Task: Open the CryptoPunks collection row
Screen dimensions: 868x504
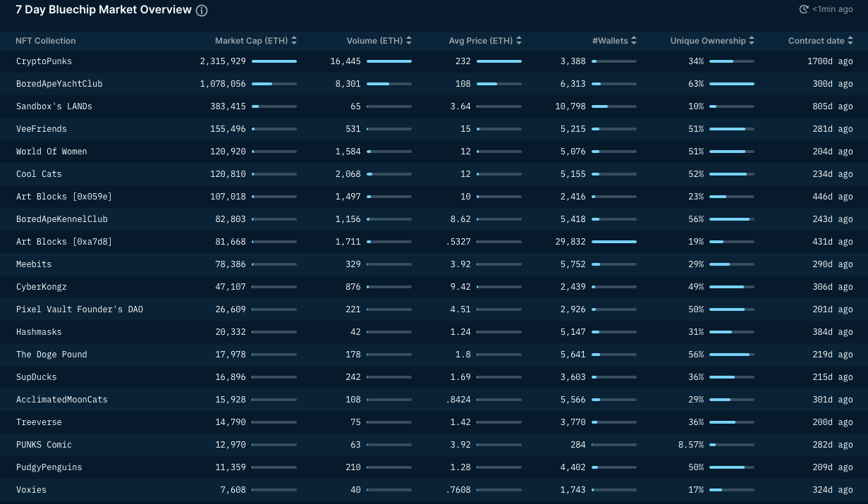Action: pyautogui.click(x=434, y=61)
